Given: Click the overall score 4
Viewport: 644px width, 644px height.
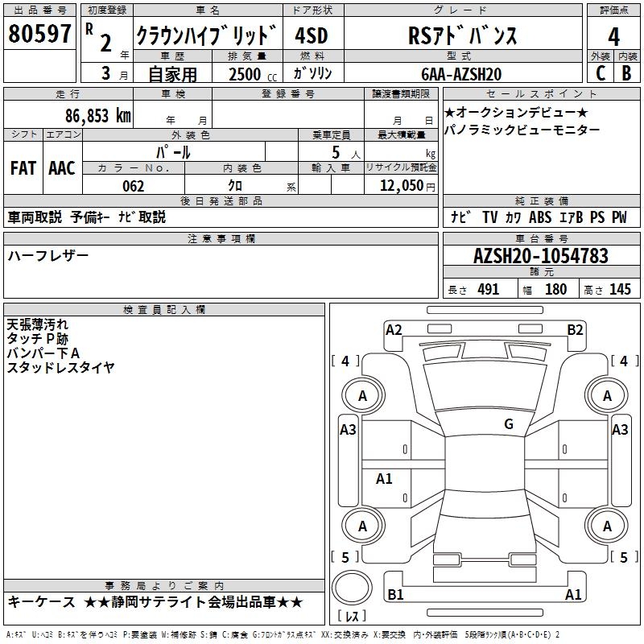Looking at the screenshot, I should pyautogui.click(x=613, y=36).
